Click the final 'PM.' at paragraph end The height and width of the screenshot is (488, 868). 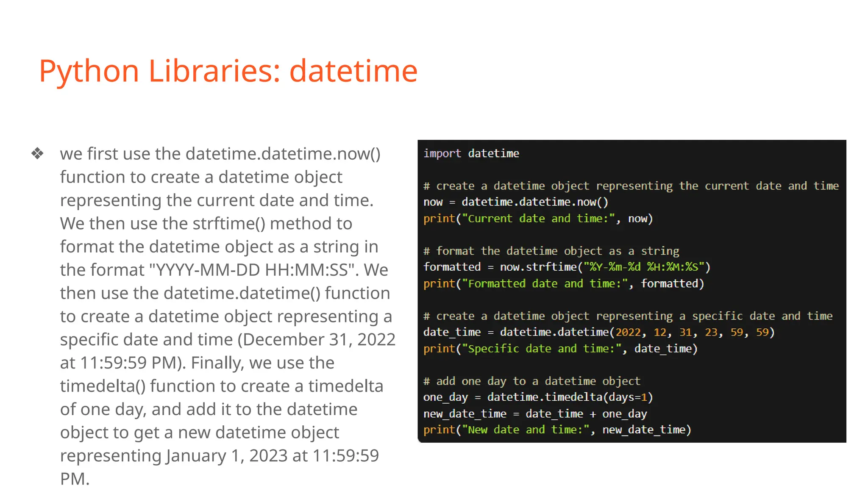pos(75,479)
